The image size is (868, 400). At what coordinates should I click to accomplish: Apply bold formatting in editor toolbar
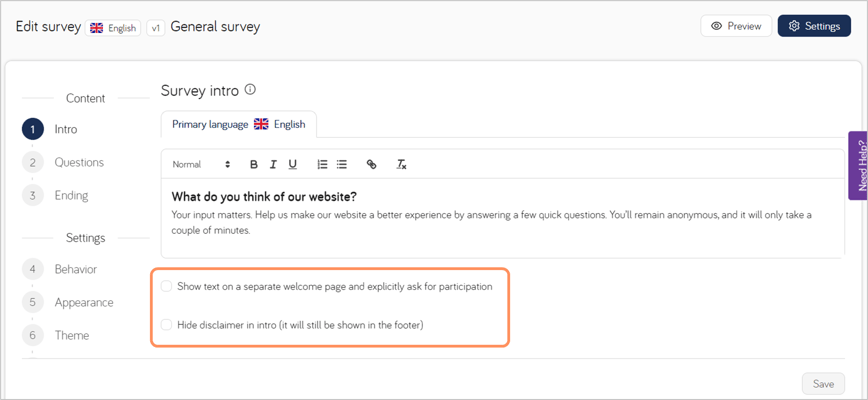[254, 164]
